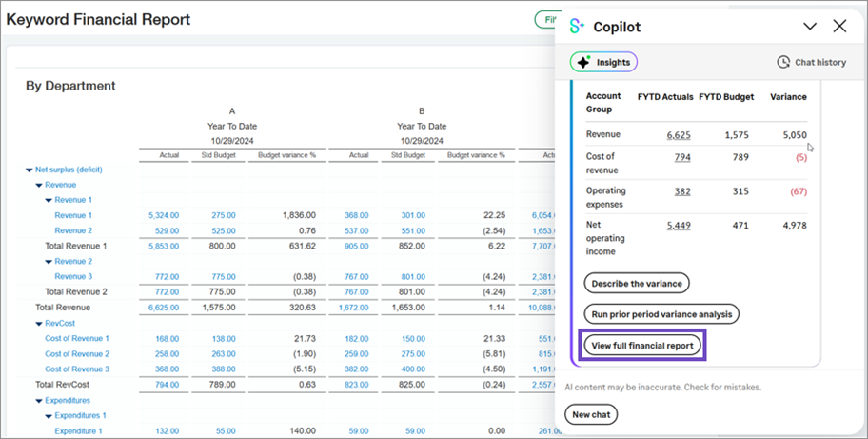Image resolution: width=868 pixels, height=439 pixels.
Task: Click Cost of Revenue 1 row label
Action: click(x=77, y=338)
